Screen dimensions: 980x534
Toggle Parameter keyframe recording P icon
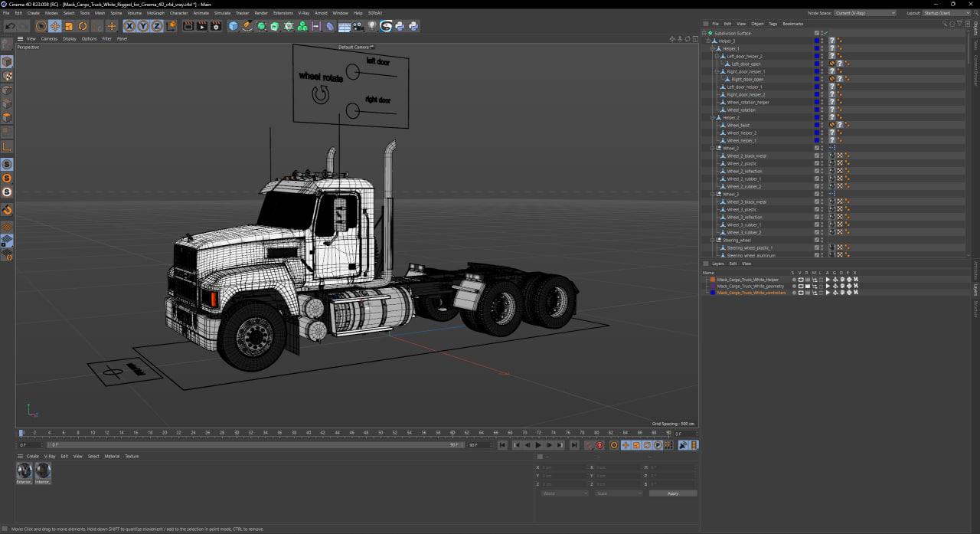coord(658,445)
